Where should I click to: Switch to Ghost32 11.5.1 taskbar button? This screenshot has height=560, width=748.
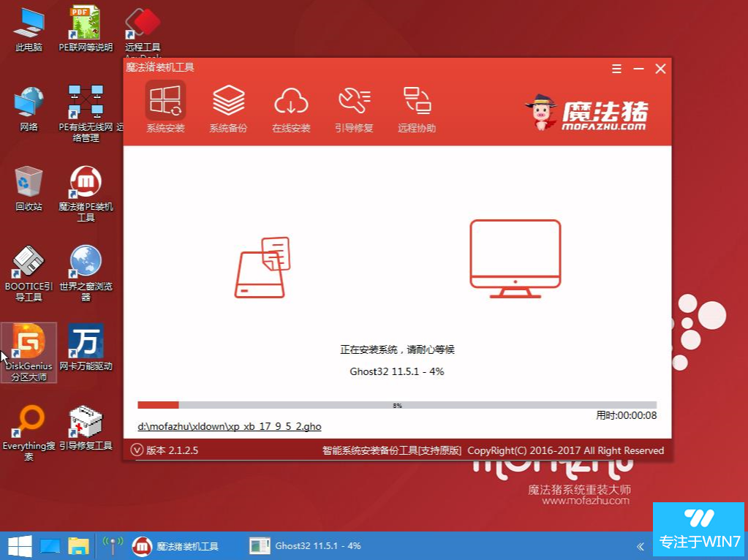click(x=306, y=546)
